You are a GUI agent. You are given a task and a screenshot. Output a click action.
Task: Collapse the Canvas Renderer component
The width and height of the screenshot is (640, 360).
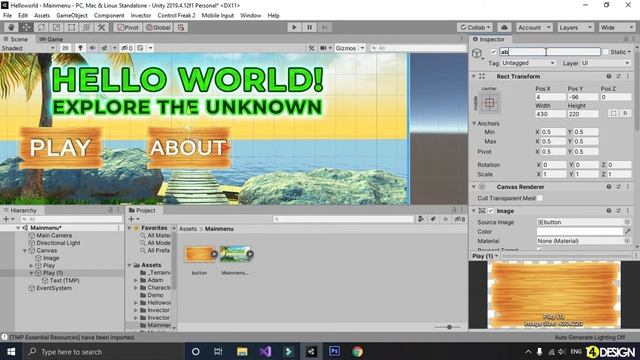coord(474,187)
